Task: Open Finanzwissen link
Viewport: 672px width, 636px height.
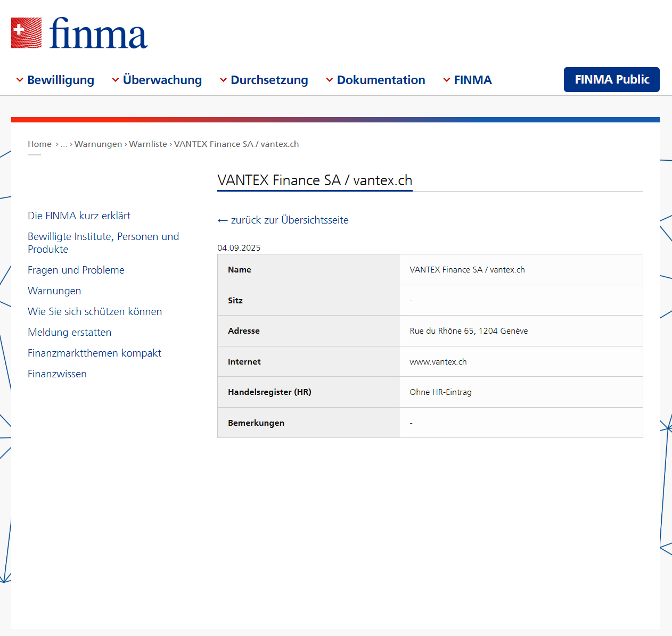Action: 57,374
